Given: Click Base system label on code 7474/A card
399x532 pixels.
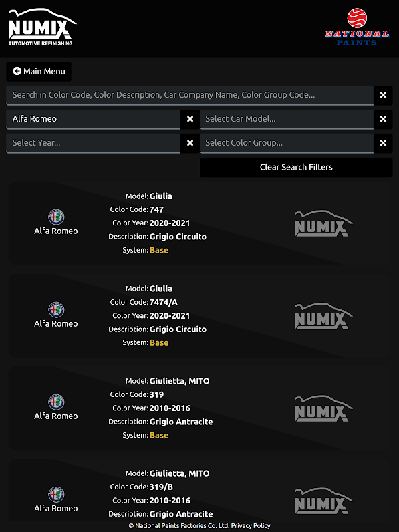Looking at the screenshot, I should point(159,342).
